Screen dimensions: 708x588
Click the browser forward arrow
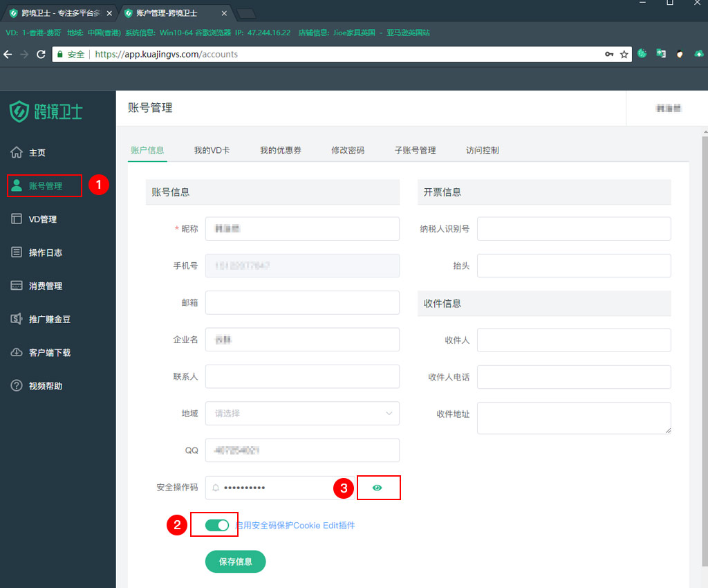tap(24, 54)
